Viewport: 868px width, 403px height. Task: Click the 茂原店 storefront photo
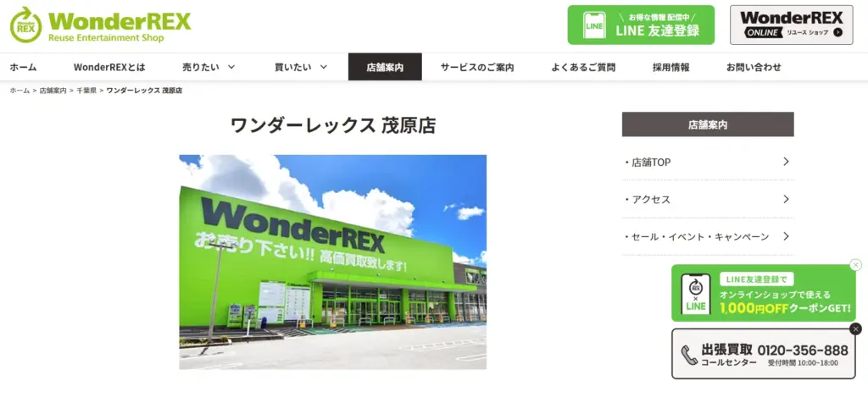[332, 262]
